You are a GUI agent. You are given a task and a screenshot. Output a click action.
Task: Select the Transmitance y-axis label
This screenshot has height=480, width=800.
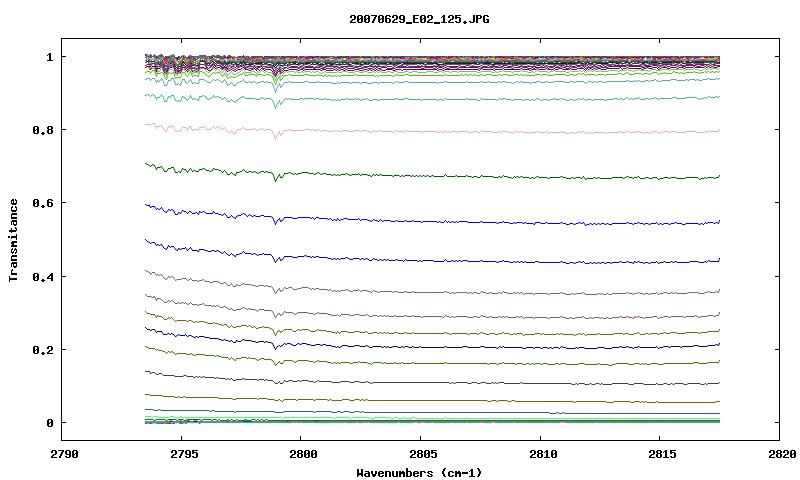tap(13, 240)
